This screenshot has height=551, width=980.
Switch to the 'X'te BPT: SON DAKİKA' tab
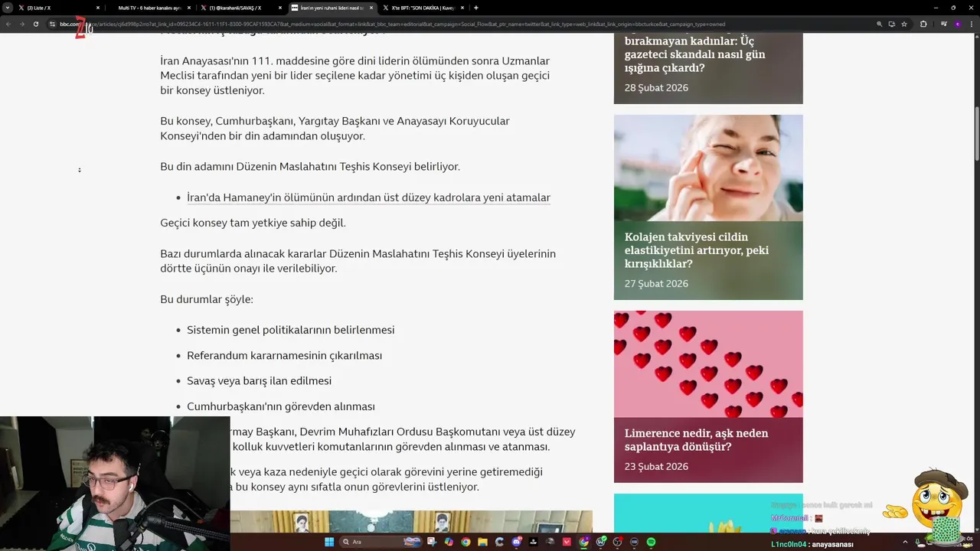pyautogui.click(x=423, y=8)
